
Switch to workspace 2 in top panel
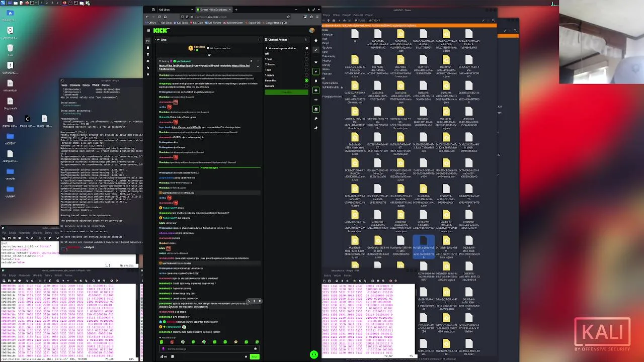pos(47,3)
